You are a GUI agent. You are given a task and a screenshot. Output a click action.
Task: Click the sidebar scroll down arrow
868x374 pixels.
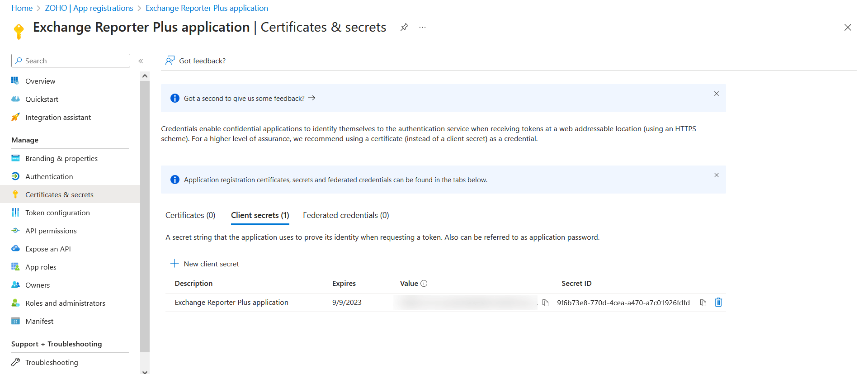click(x=145, y=372)
